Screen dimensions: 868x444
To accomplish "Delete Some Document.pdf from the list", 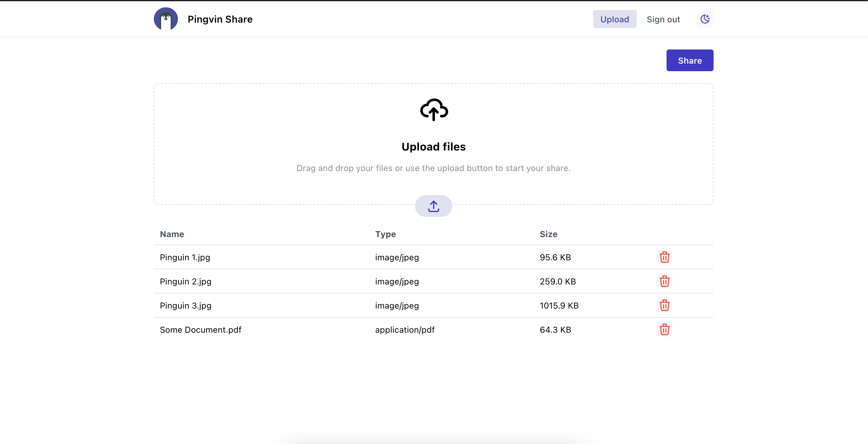I will point(664,329).
